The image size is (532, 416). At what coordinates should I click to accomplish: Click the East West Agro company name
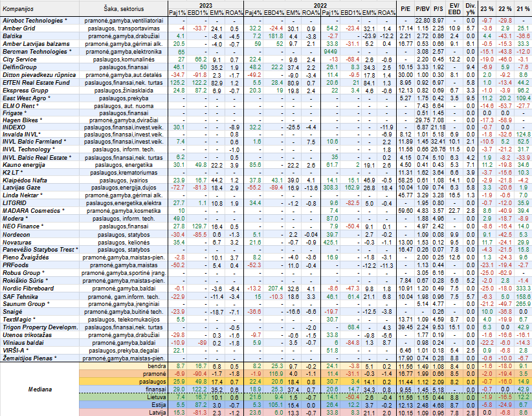24,98
